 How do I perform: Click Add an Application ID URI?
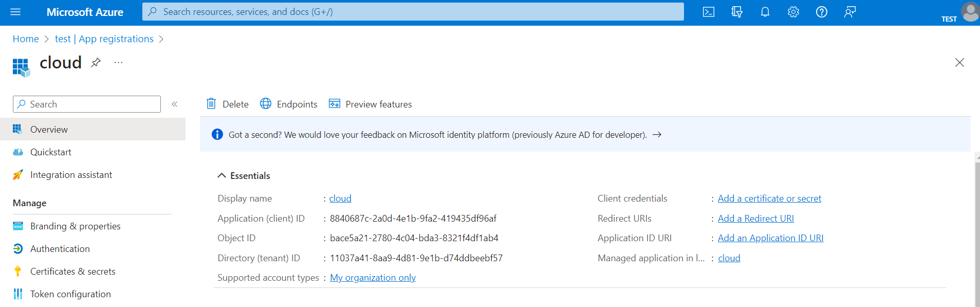(770, 238)
